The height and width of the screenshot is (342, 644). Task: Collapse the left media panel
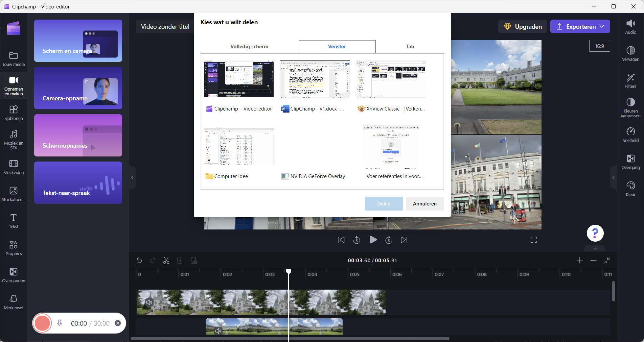coord(132,177)
